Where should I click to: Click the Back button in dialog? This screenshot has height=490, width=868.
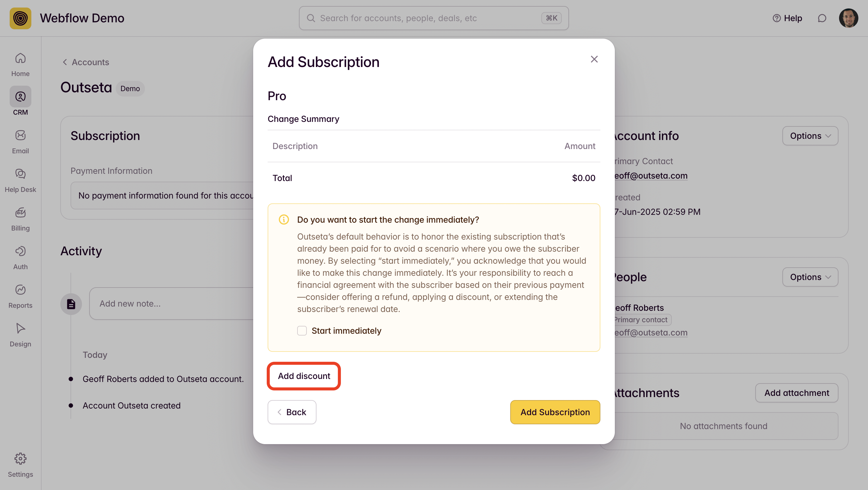pyautogui.click(x=292, y=412)
